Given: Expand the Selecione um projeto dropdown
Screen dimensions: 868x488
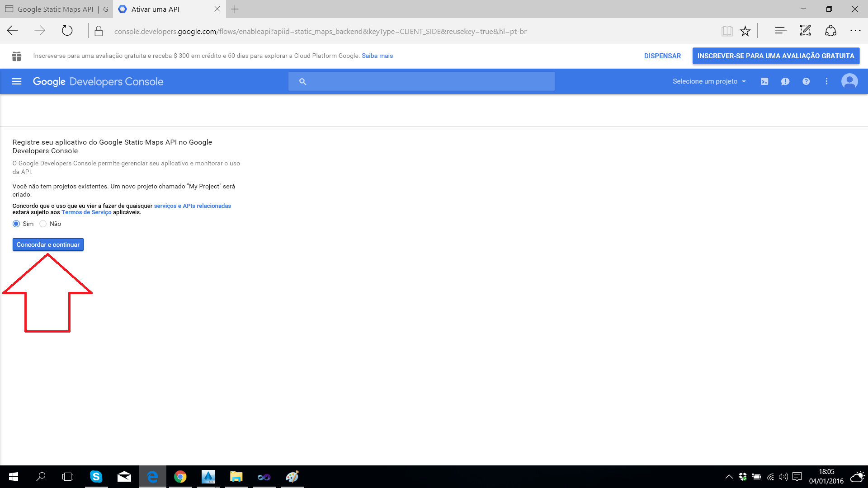Looking at the screenshot, I should coord(709,81).
